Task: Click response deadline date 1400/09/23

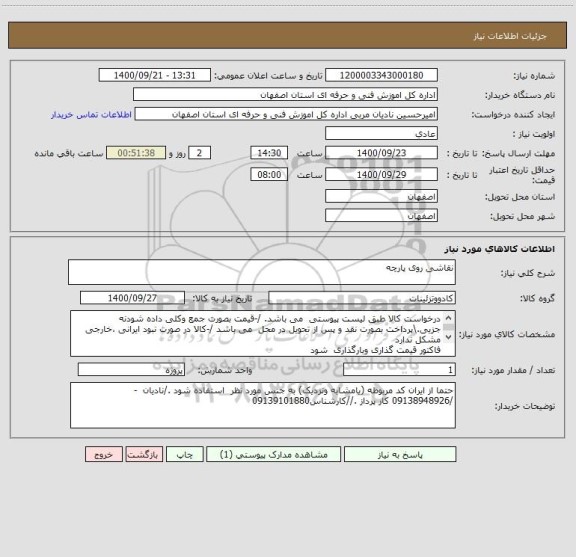Action: click(x=381, y=153)
